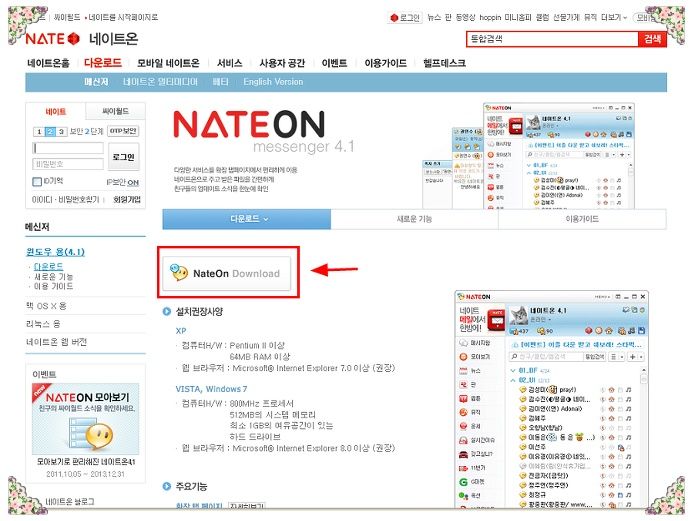Click the red NATE logo
The image size is (693, 521).
[52, 39]
